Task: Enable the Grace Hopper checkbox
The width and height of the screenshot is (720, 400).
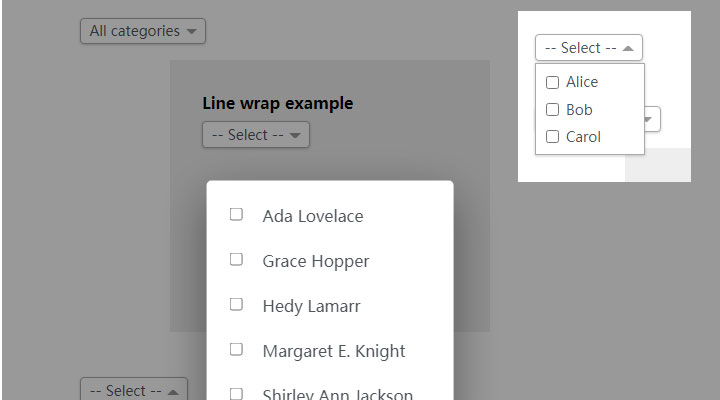Action: (x=236, y=259)
